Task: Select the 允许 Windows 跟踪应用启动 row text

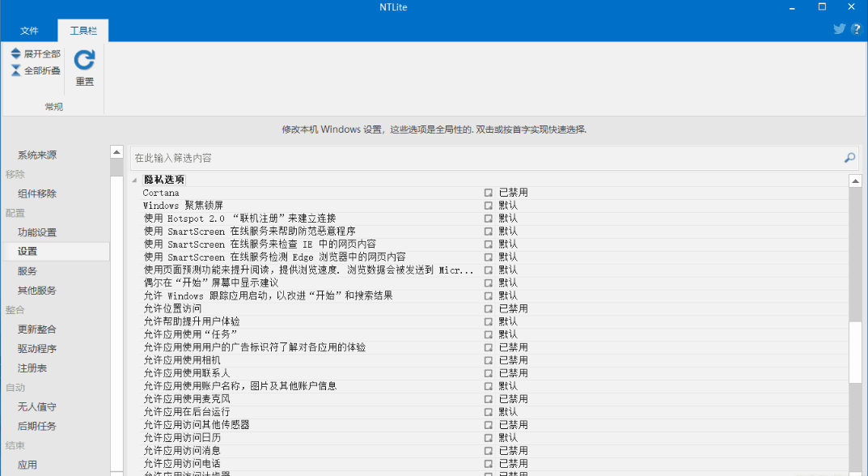Action: point(268,296)
